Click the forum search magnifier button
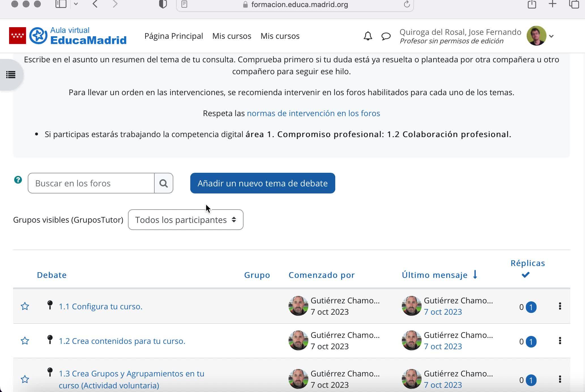The width and height of the screenshot is (585, 392). click(x=163, y=183)
